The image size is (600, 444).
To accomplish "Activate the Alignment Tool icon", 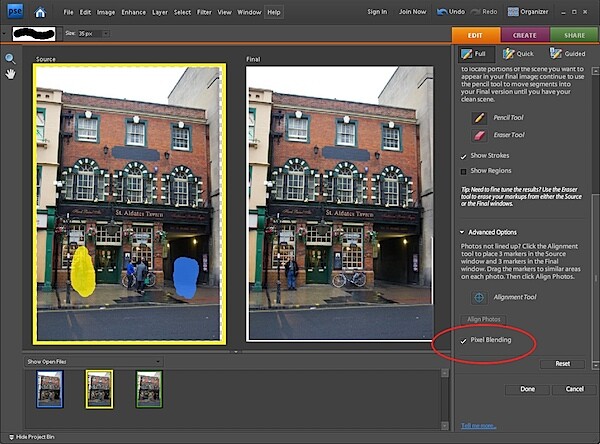I will coord(479,297).
